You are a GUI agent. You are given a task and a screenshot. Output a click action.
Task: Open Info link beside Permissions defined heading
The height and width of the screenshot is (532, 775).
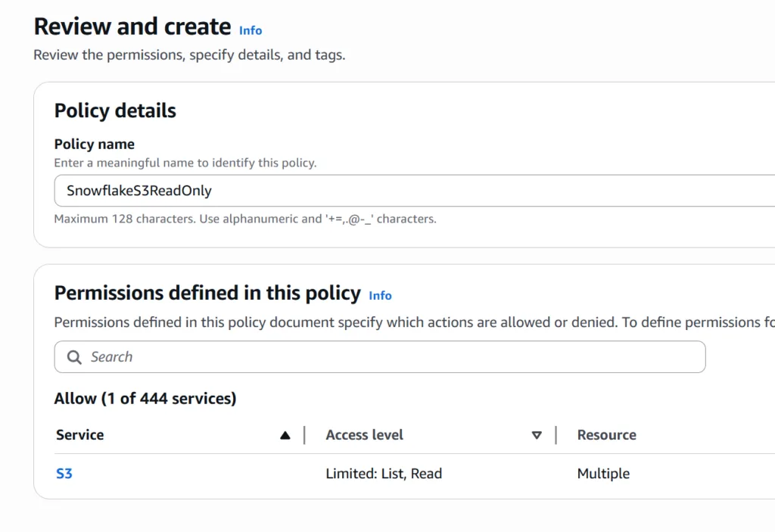[x=380, y=296]
